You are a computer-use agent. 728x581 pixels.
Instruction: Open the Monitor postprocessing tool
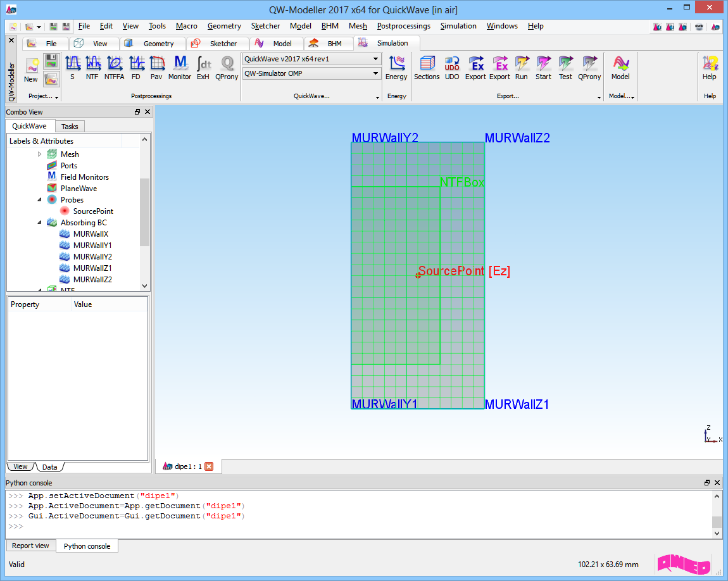click(x=180, y=68)
